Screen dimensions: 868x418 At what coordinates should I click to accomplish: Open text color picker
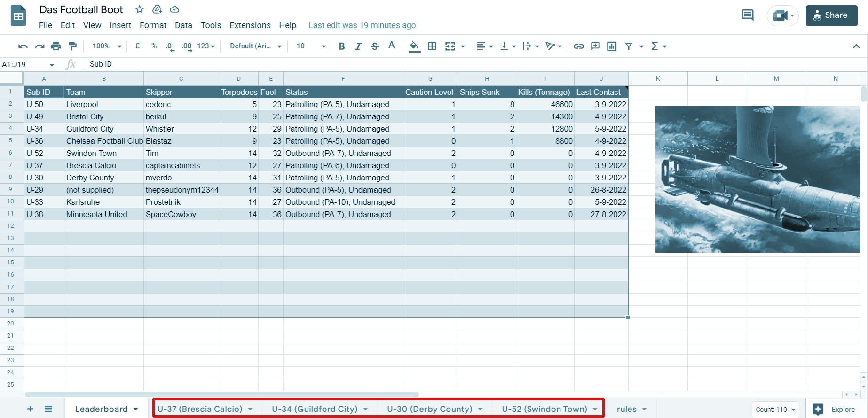[x=391, y=46]
